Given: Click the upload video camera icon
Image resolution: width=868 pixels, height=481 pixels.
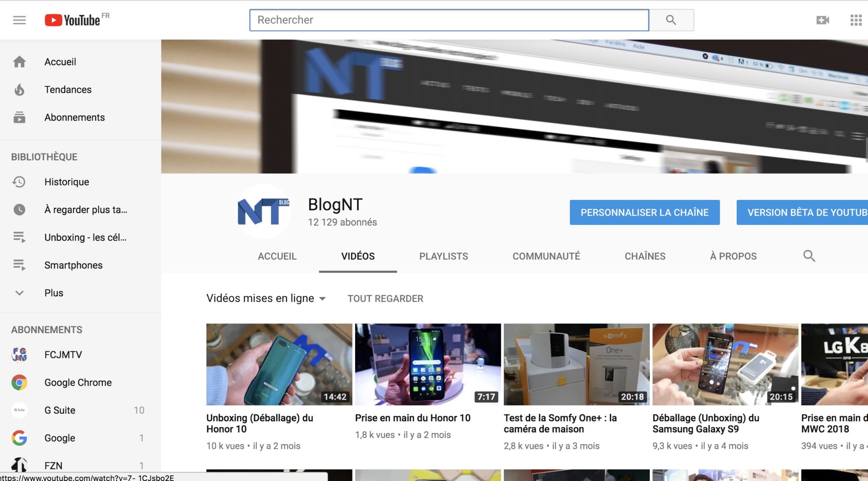Looking at the screenshot, I should click(822, 19).
